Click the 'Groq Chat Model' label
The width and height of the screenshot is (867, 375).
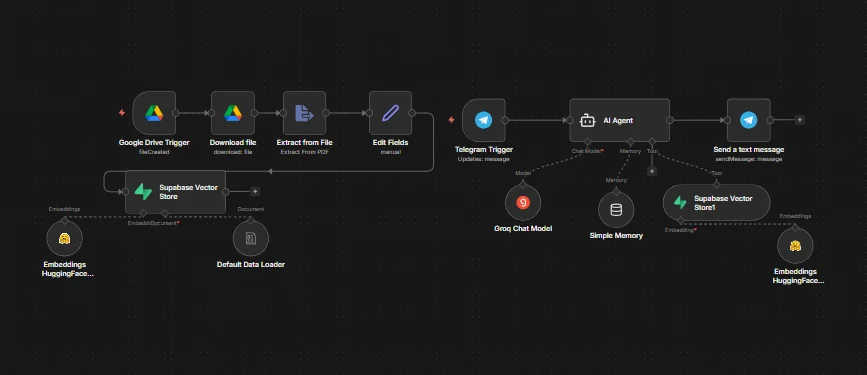(x=523, y=228)
